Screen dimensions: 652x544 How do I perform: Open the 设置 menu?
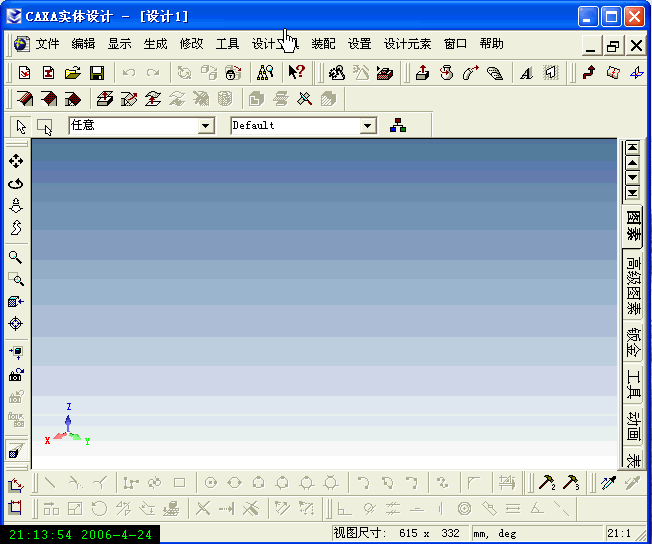point(359,44)
